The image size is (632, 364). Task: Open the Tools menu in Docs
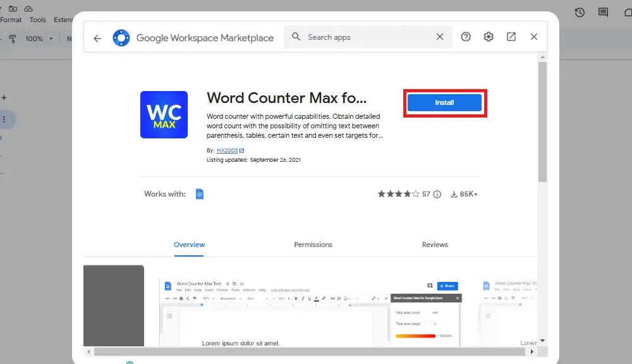37,20
